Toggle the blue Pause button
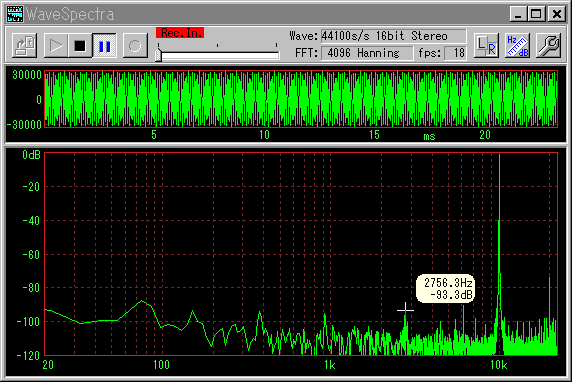The image size is (572, 382). 104,46
